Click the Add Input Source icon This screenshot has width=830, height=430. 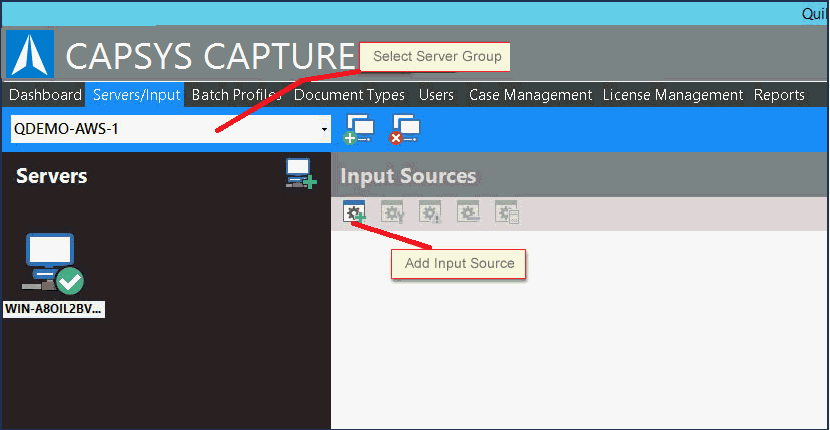click(x=354, y=212)
